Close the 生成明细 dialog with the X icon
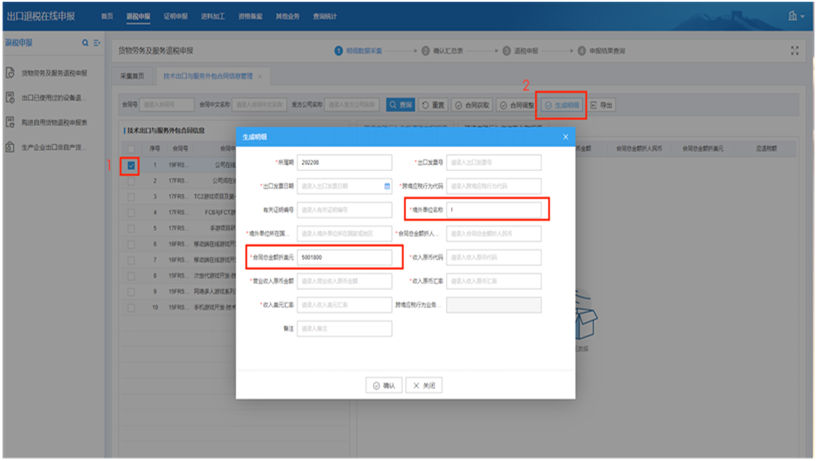 pyautogui.click(x=565, y=136)
